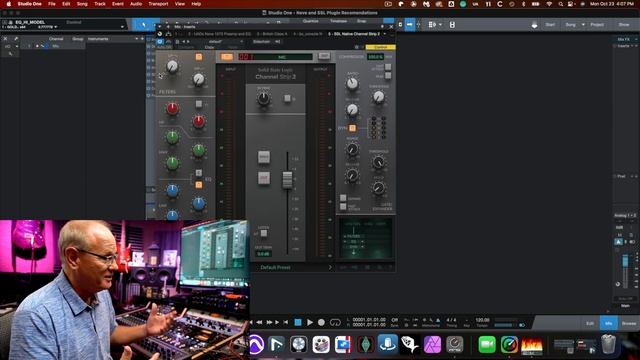Screen dimensions: 640x360
Task: Go to the Project page
Action: coord(597,25)
